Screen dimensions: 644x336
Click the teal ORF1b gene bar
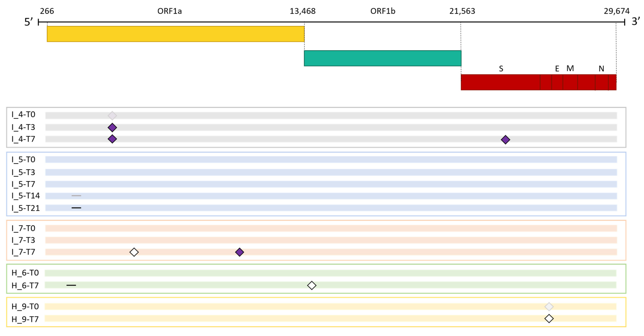pos(383,58)
